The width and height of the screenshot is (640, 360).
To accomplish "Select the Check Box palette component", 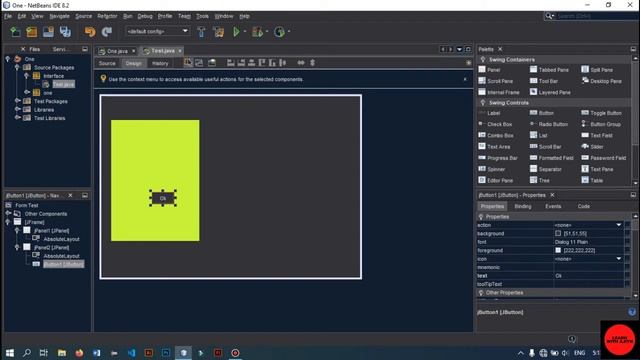I will (496, 124).
